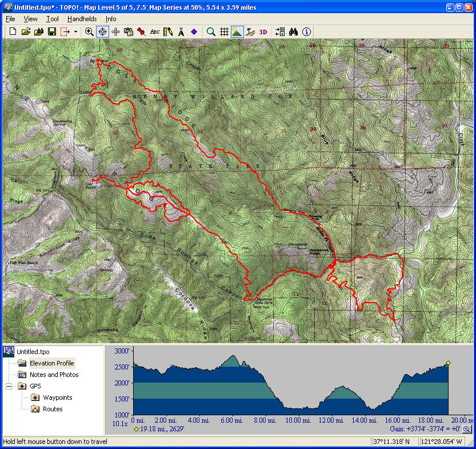Collapse the GPS tree node

(9, 386)
